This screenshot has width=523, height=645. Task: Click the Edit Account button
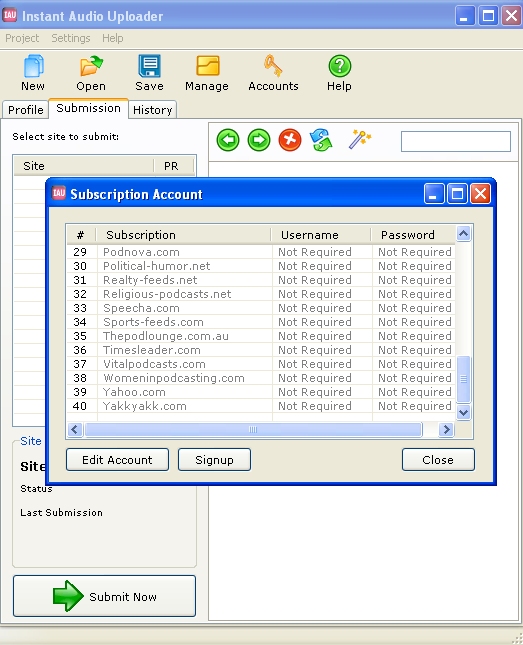tap(117, 459)
